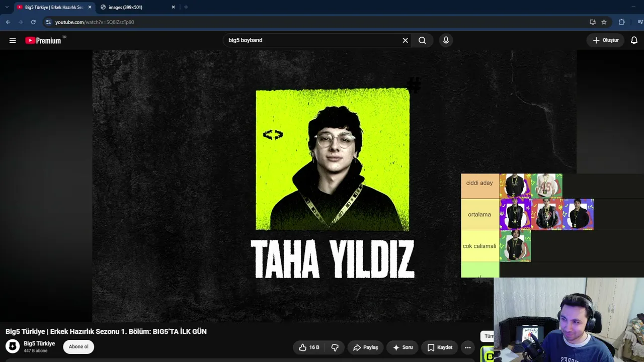Open the 'Oluştur' create menu

point(605,40)
